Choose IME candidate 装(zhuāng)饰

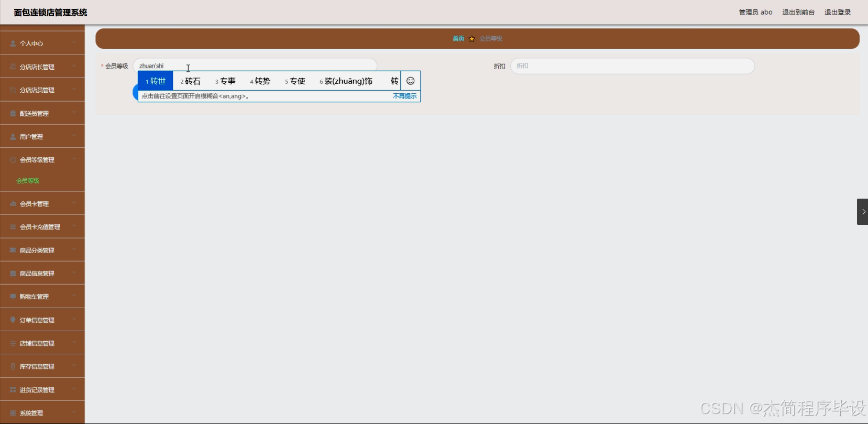[x=346, y=81]
